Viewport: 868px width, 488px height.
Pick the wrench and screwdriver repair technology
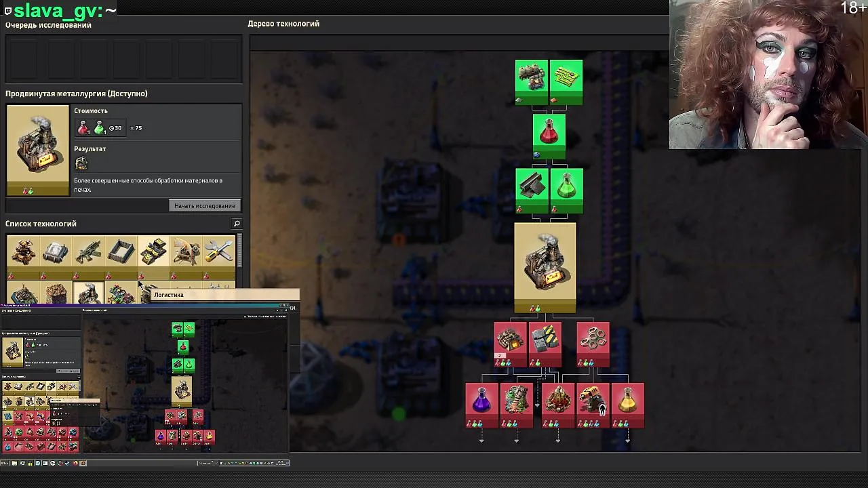click(218, 258)
